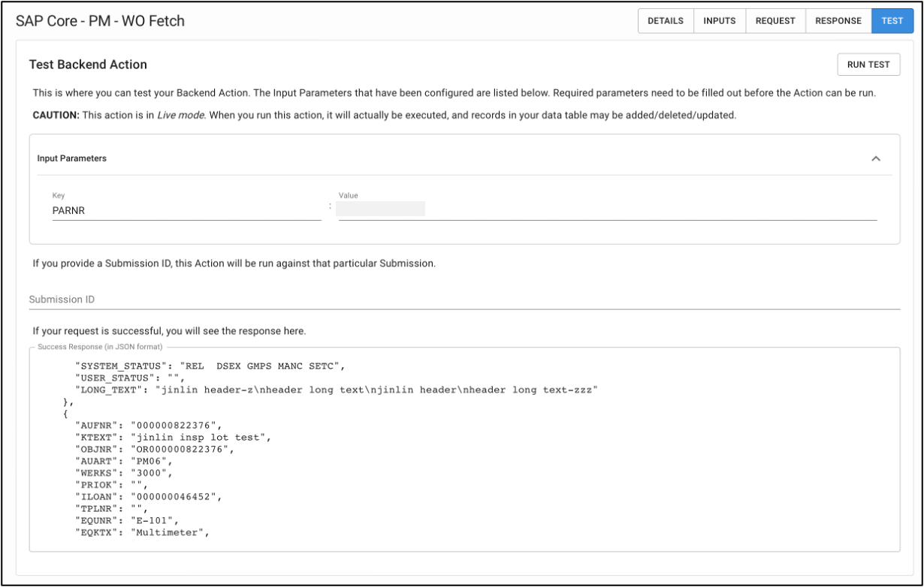Click the "CAUTION:" warning text

56,116
